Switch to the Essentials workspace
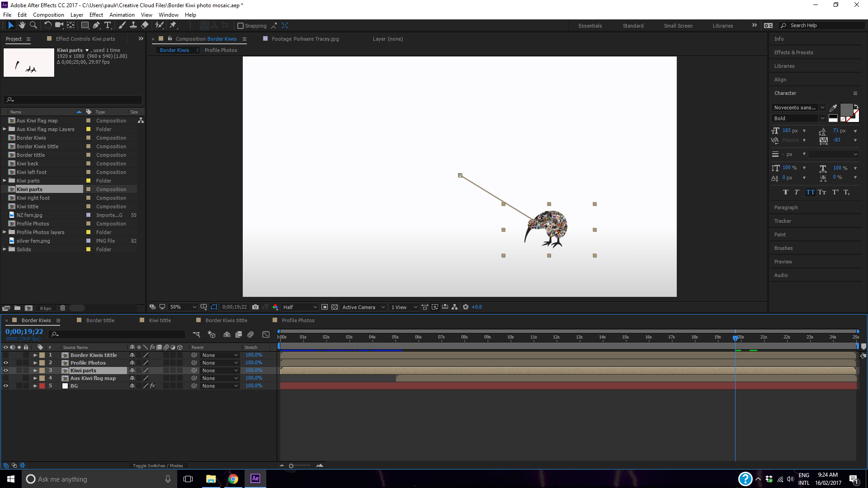The height and width of the screenshot is (488, 868). [x=590, y=26]
